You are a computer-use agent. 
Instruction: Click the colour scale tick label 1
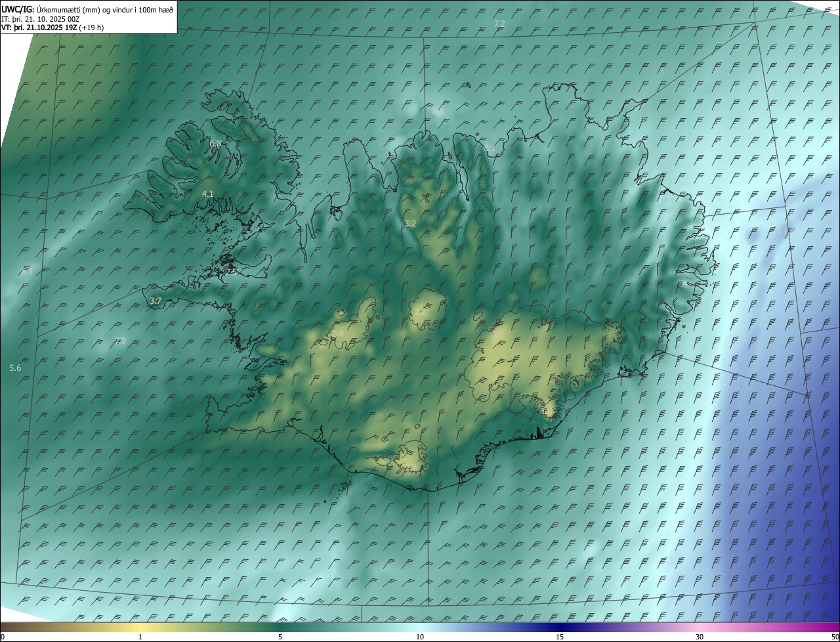[x=140, y=637]
